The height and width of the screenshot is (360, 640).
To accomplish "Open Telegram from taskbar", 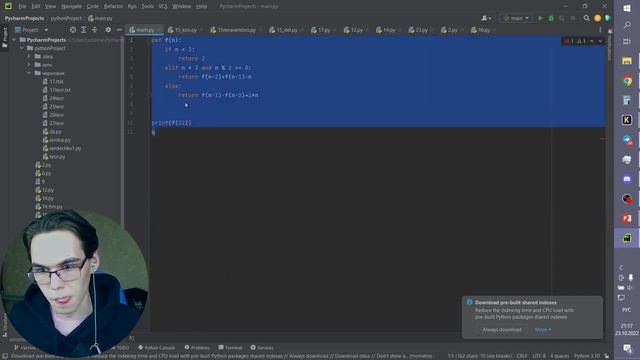I will (627, 140).
